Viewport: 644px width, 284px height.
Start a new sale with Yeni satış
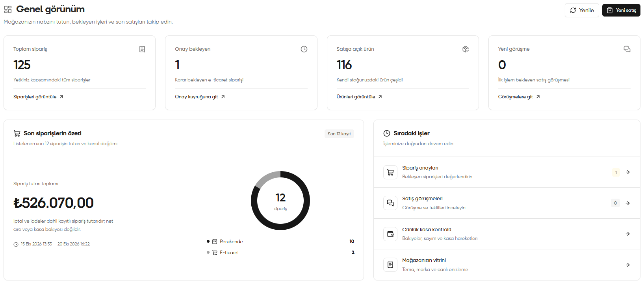[621, 10]
